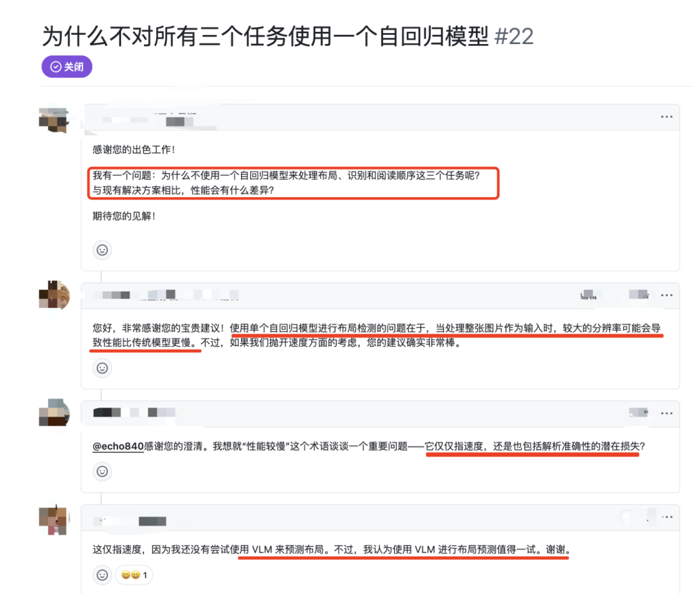Open fourth commenter's avatar profile

54,520
